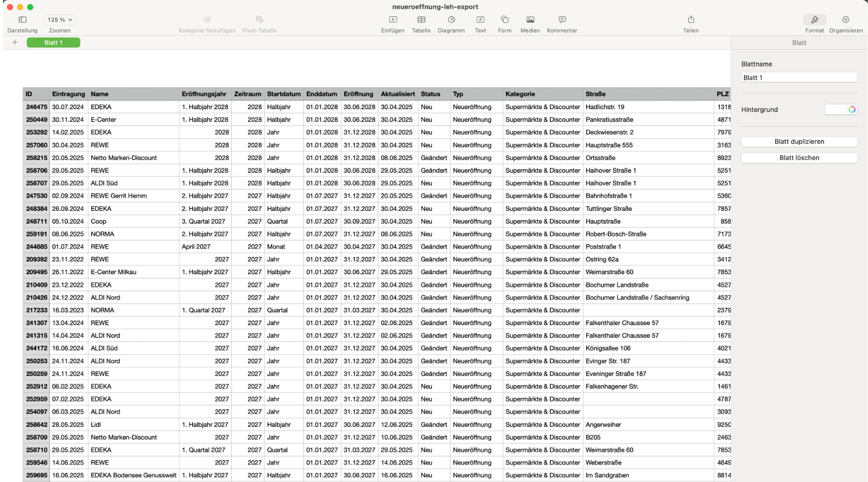Insert a shape using Form icon
The width and height of the screenshot is (868, 482).
504,19
